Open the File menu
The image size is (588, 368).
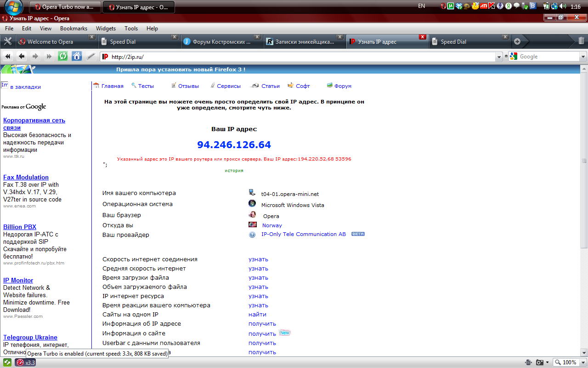point(9,29)
